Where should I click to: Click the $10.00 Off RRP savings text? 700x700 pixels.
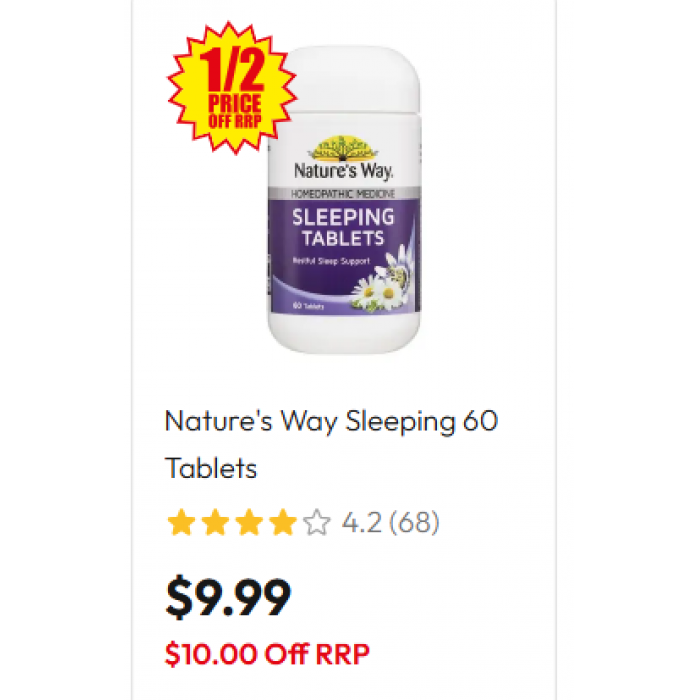(x=267, y=654)
